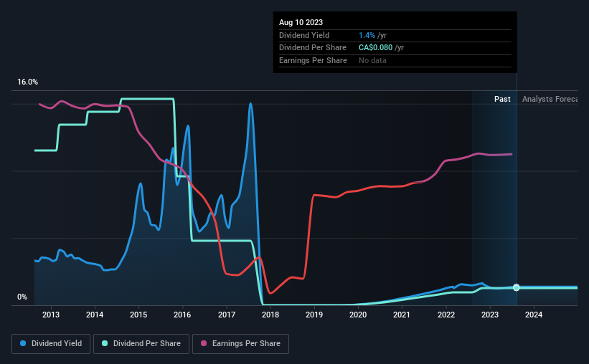Click the 2024 x-axis year label

pyautogui.click(x=534, y=315)
